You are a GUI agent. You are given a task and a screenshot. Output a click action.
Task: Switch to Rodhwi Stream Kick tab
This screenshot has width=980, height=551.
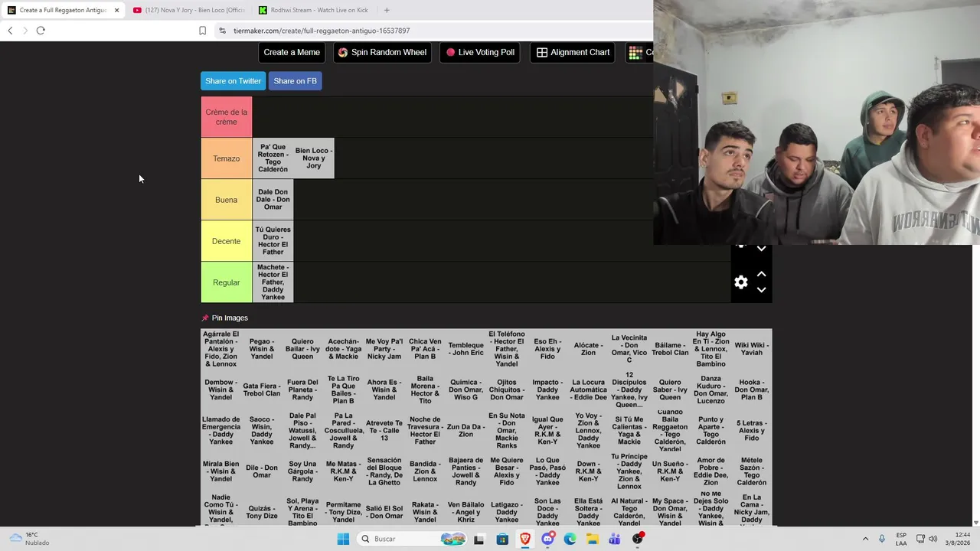pyautogui.click(x=315, y=10)
